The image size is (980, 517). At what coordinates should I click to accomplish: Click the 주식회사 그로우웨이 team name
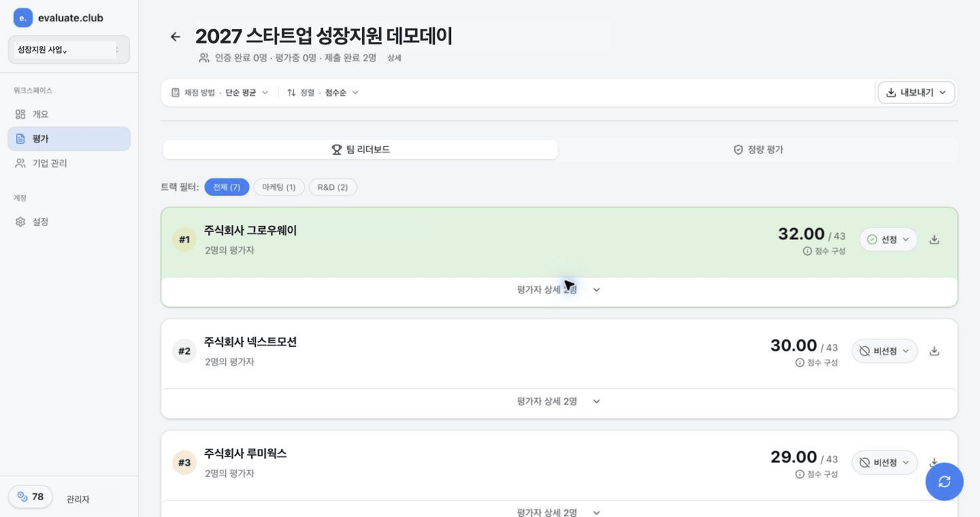250,231
